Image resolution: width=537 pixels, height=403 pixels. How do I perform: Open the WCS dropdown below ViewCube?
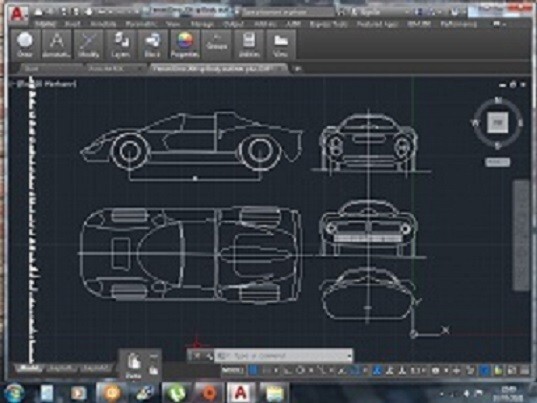(x=498, y=162)
